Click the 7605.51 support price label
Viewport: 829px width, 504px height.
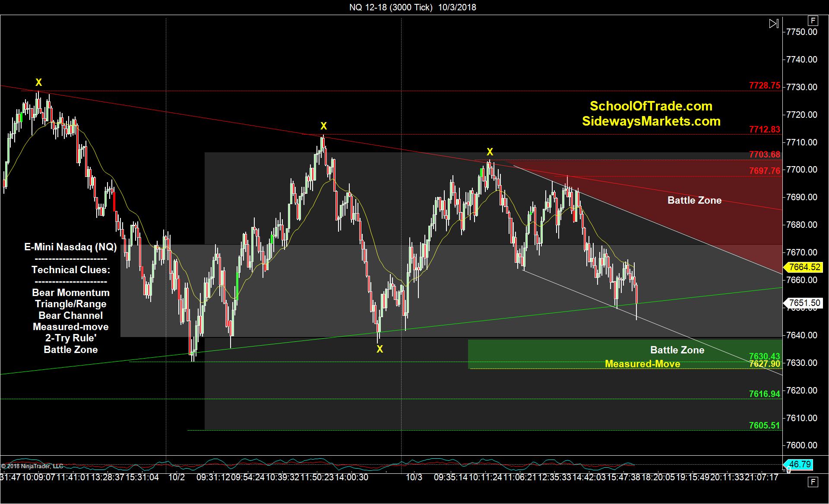(765, 425)
